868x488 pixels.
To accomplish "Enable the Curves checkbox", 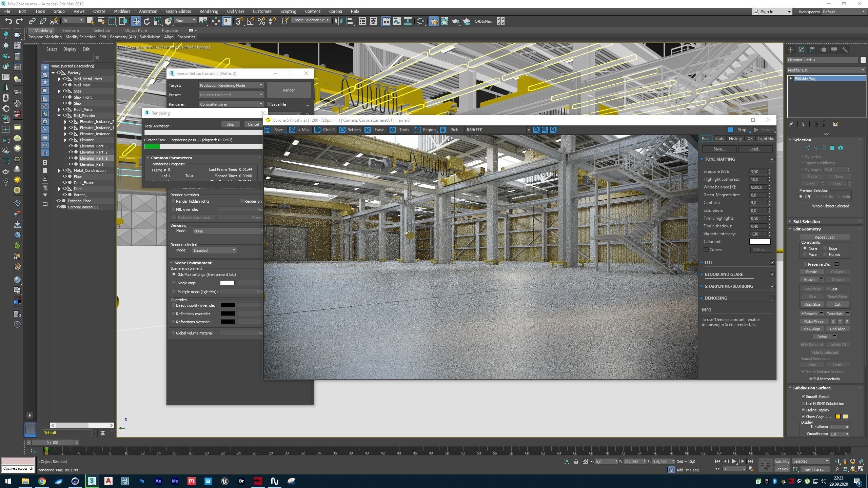I will click(706, 249).
